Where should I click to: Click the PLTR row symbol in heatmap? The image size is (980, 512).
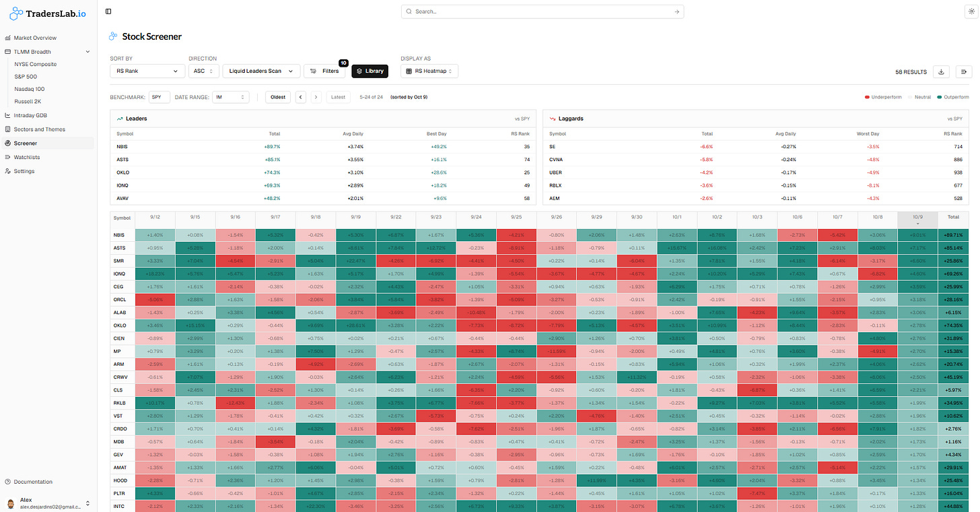tap(120, 493)
